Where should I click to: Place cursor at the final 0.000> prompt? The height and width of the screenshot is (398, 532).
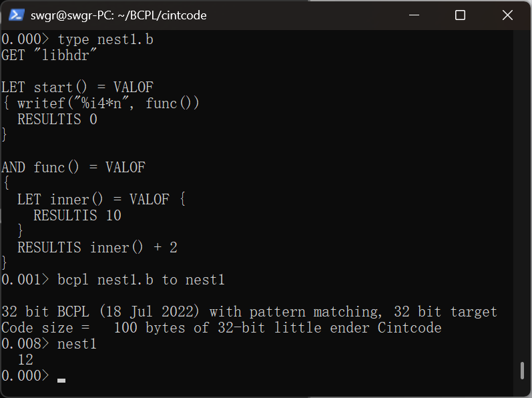[x=61, y=376]
